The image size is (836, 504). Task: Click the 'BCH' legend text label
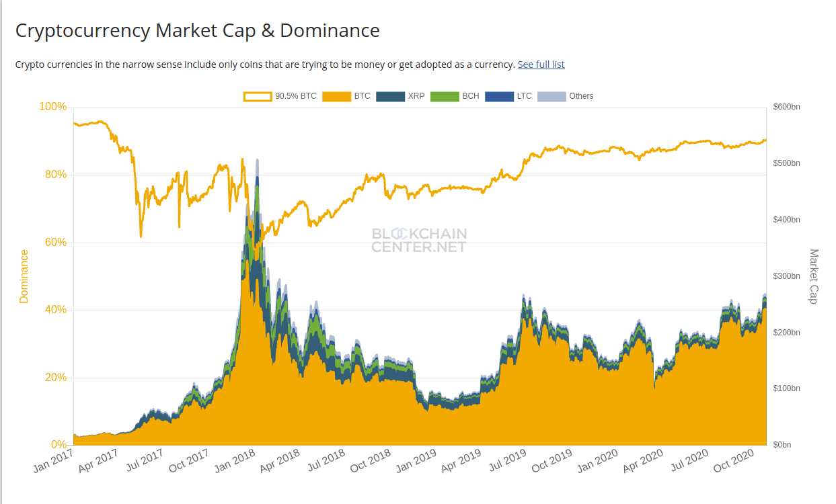470,96
